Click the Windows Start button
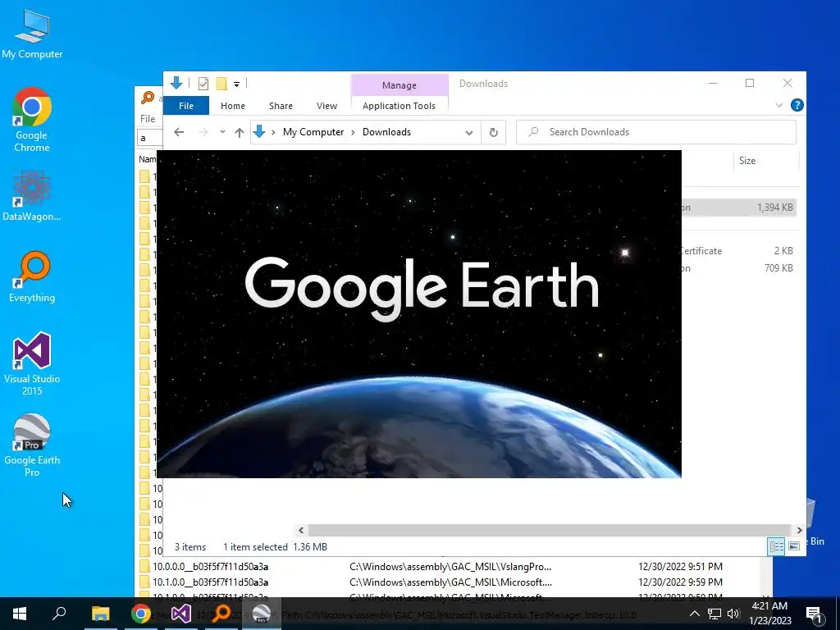Screen dimensions: 840x630 [20, 614]
